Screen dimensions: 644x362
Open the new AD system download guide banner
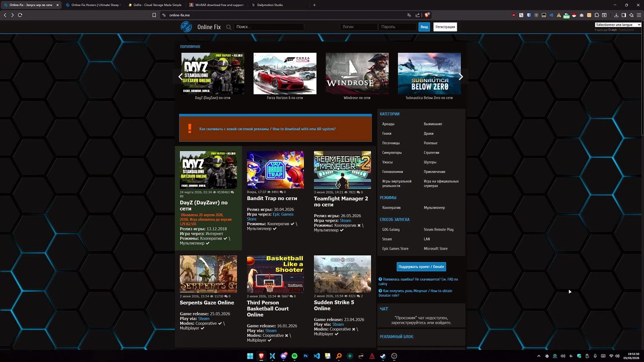pyautogui.click(x=276, y=129)
